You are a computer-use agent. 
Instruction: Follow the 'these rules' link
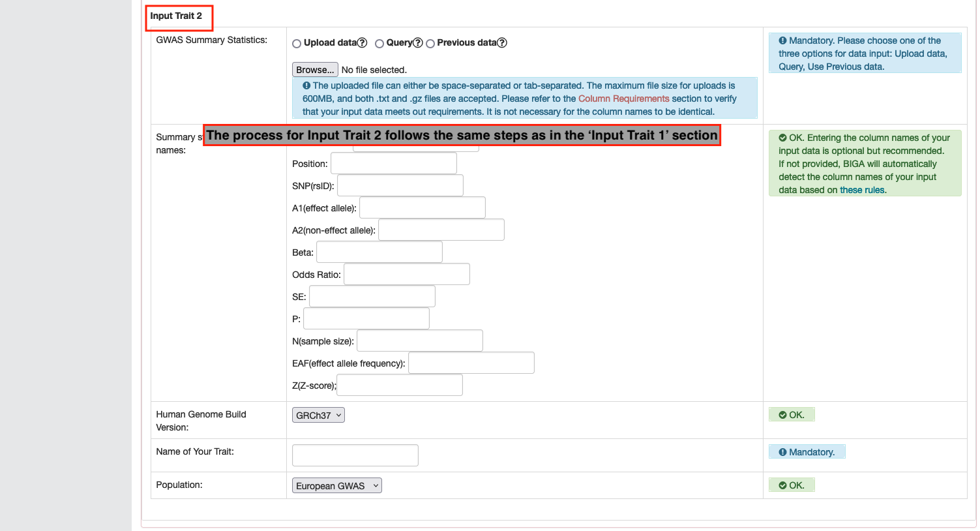click(862, 190)
